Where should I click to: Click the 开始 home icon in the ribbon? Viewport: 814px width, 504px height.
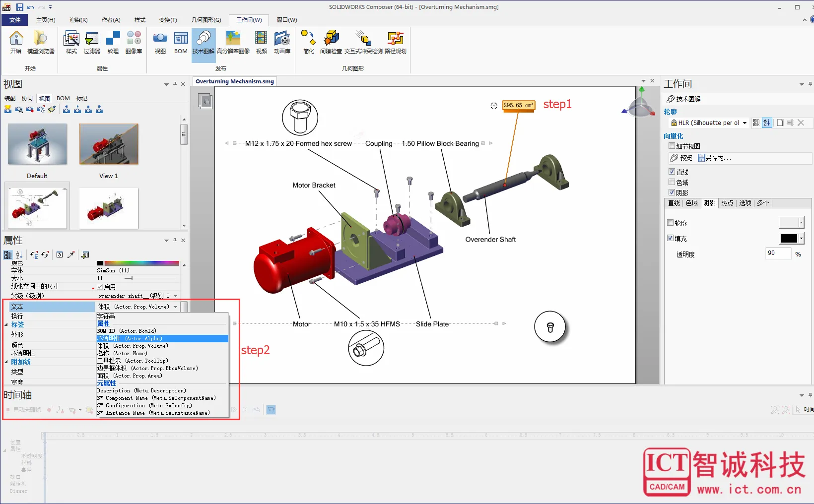[16, 43]
